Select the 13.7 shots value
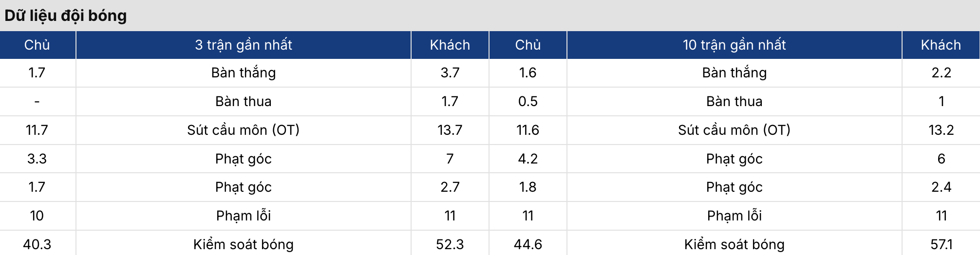Screen dimensions: 980x255 tap(450, 130)
